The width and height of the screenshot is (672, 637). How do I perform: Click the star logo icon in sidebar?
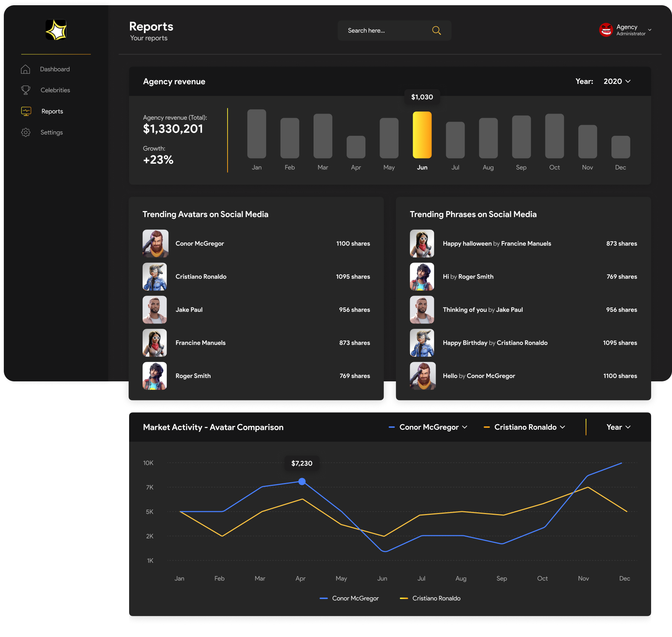point(56,30)
